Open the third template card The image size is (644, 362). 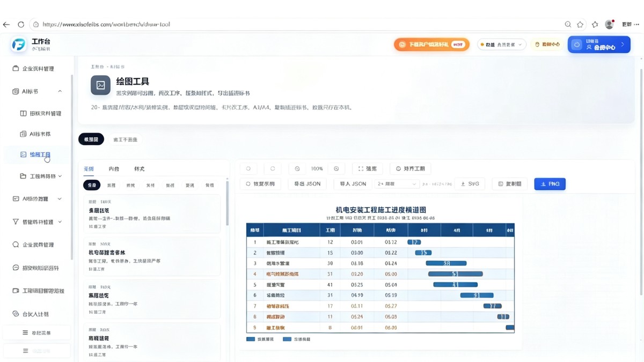[152, 299]
